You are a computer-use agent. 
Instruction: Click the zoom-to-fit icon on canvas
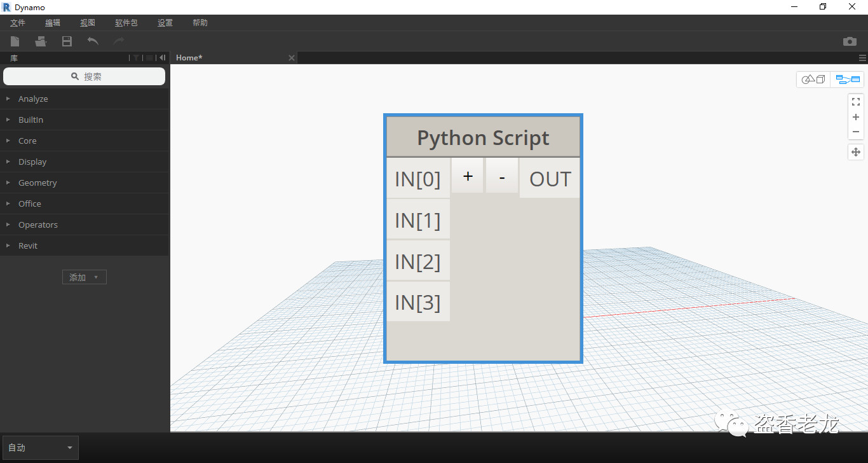(855, 102)
